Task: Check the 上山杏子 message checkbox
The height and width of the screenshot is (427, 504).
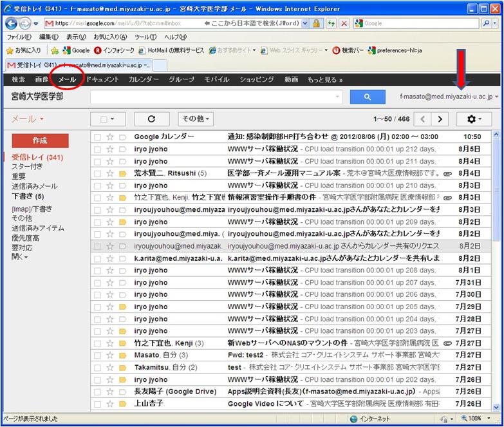Action: click(x=98, y=404)
